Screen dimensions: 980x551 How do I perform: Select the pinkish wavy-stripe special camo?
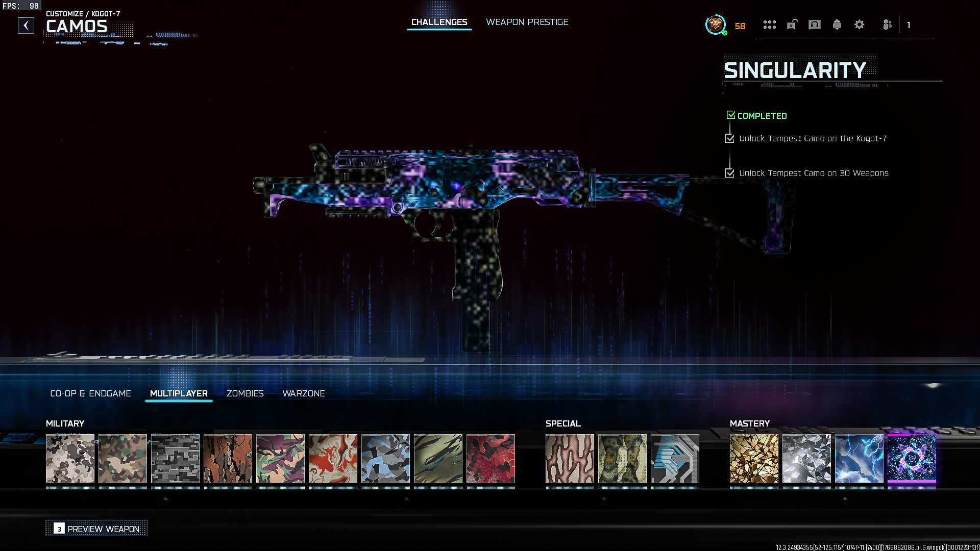pos(570,459)
